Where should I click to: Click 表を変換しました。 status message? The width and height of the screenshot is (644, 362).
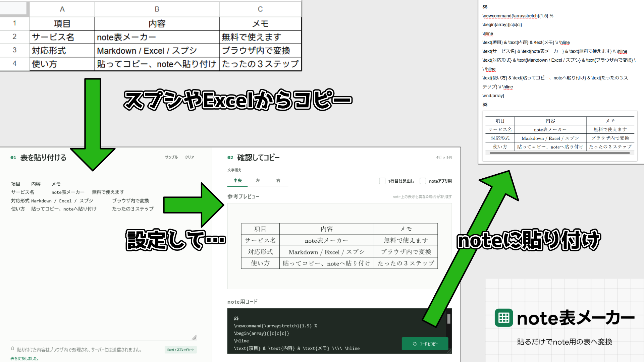pos(25,359)
